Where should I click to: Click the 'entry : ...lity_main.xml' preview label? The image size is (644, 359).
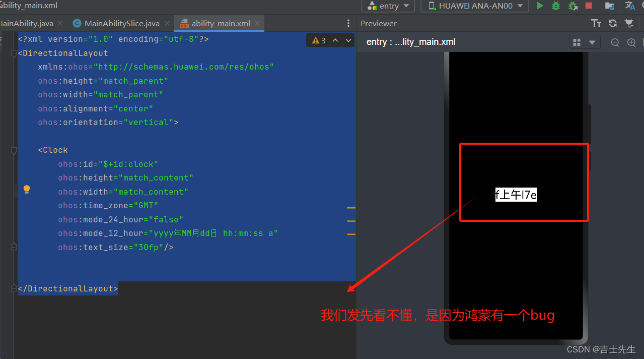[411, 42]
